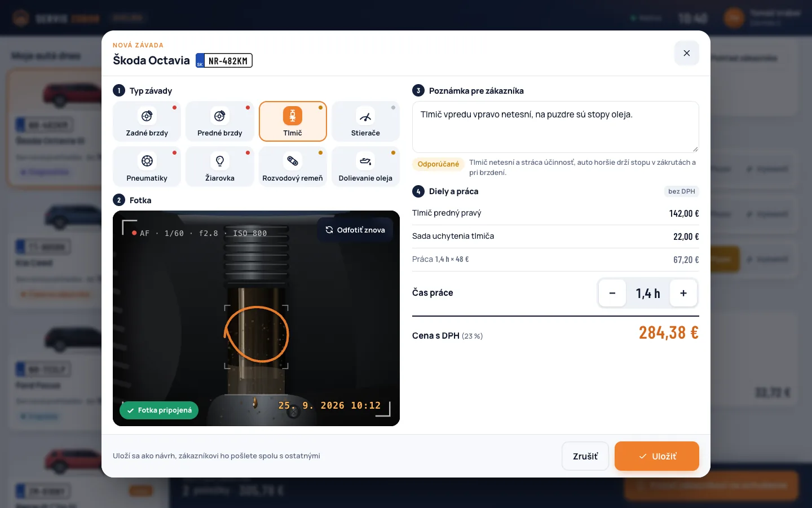Click the Škoda Octavia title

(x=151, y=60)
